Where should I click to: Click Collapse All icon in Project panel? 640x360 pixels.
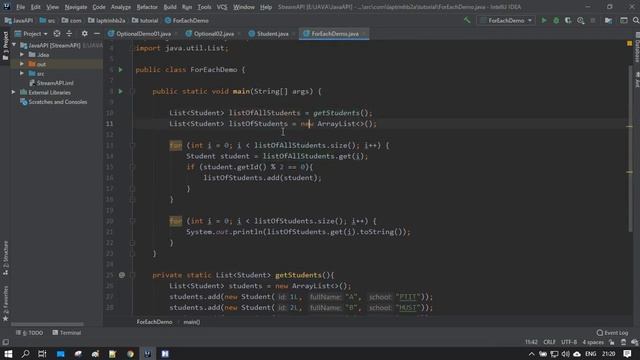click(x=69, y=33)
